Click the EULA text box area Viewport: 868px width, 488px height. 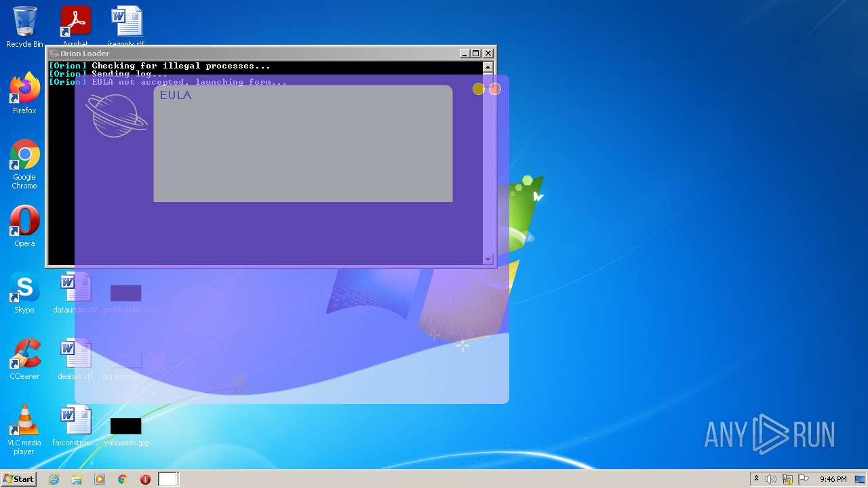(x=303, y=144)
